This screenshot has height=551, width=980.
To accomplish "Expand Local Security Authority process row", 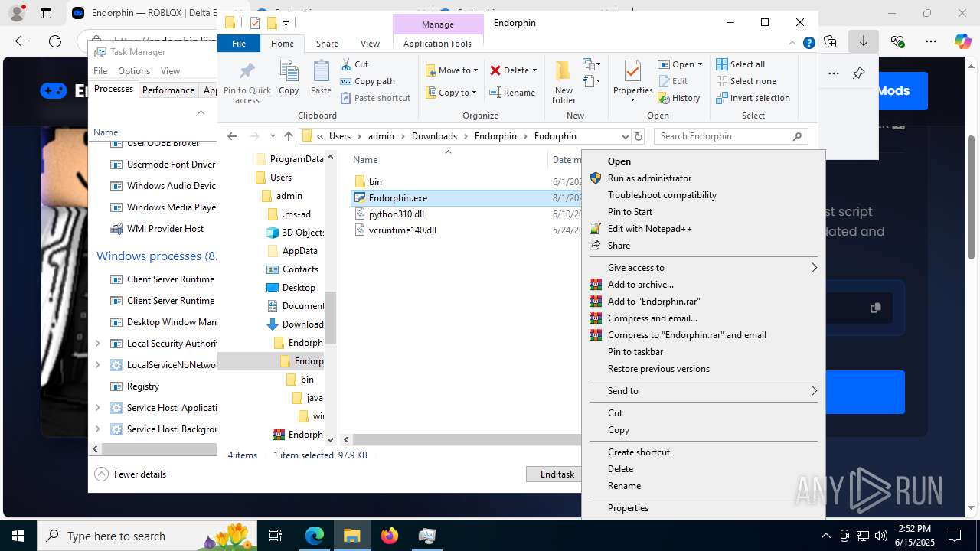I will (97, 344).
